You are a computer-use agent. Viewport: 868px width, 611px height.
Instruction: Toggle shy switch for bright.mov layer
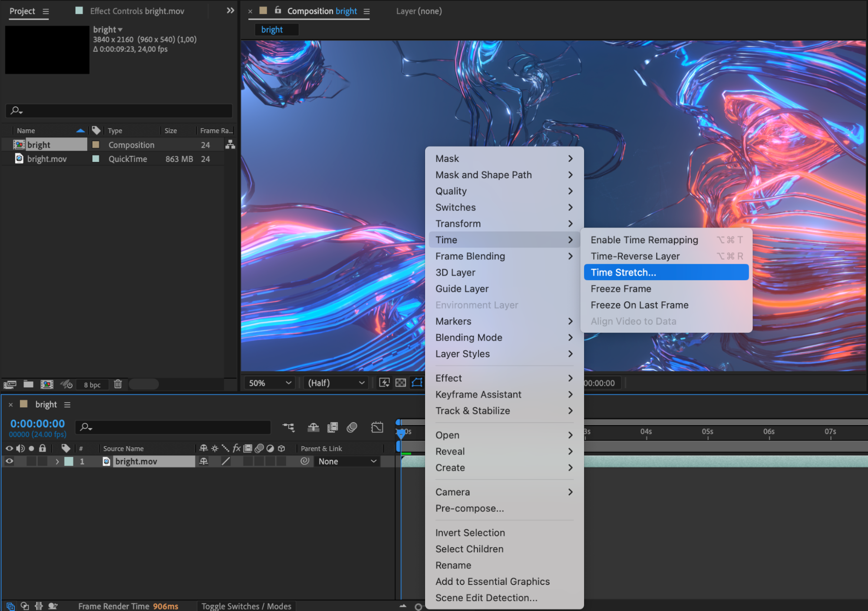click(x=203, y=461)
